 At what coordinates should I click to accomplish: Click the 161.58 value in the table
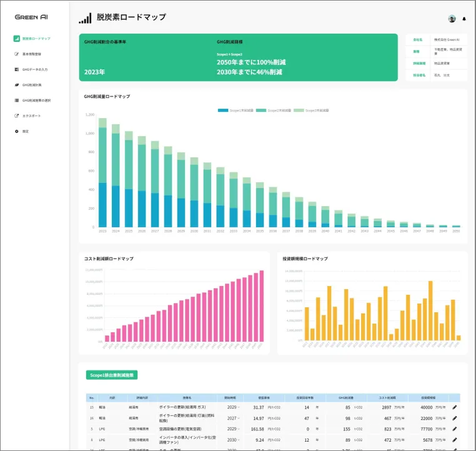(x=257, y=429)
